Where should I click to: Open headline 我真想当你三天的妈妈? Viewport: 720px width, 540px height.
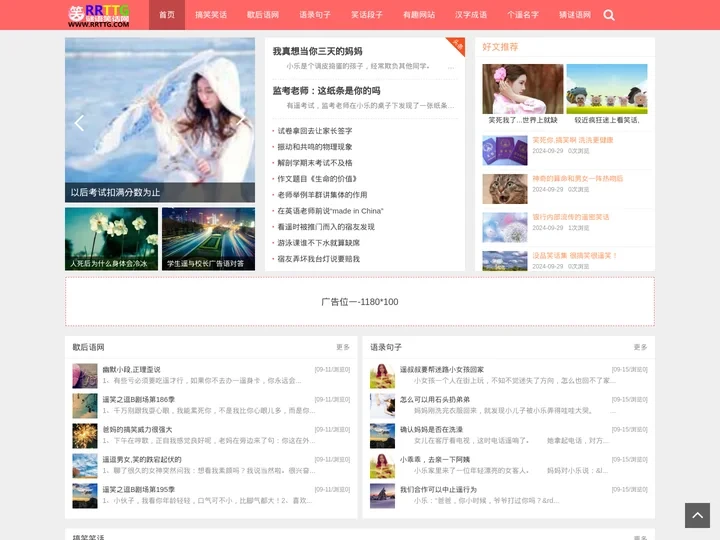point(317,51)
